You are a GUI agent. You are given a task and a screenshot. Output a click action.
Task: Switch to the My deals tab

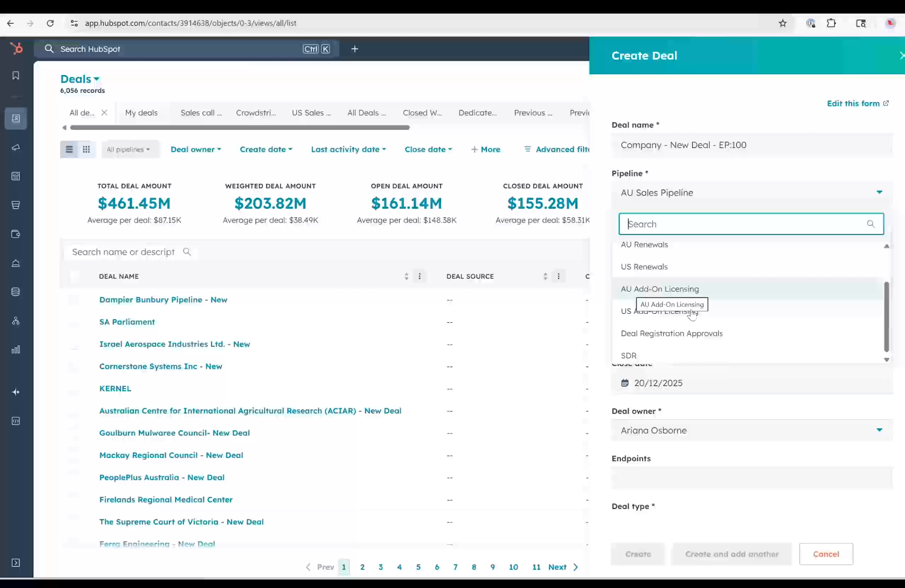(x=141, y=112)
